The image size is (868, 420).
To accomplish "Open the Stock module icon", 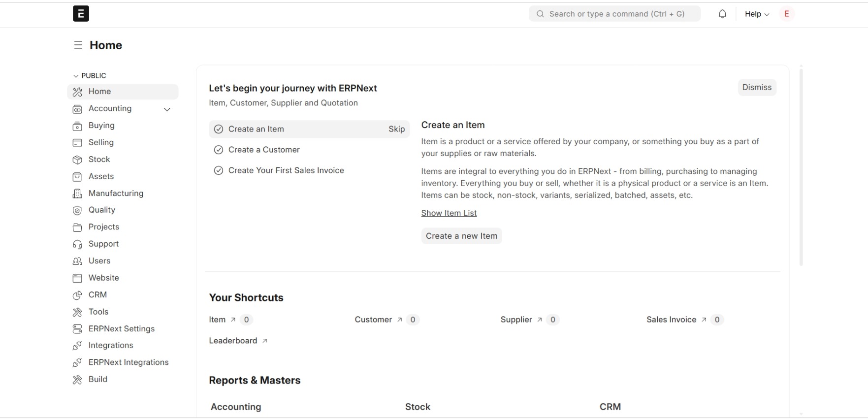I will click(x=77, y=160).
